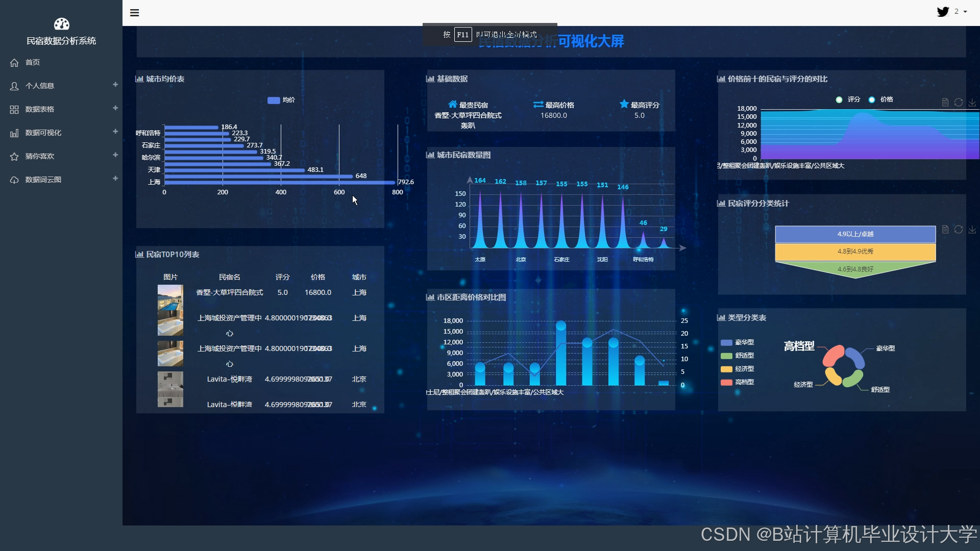The width and height of the screenshot is (980, 551).
Task: Click first listing thumbnail in TOP10 list
Action: pos(170,297)
